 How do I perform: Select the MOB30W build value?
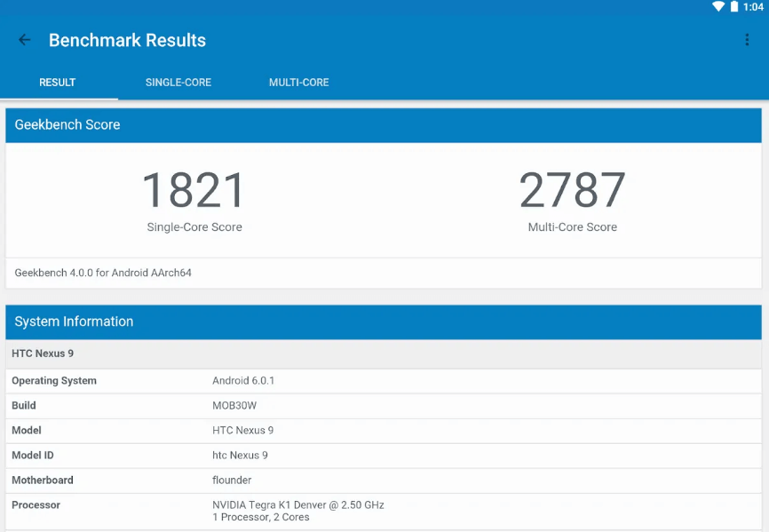coord(234,406)
